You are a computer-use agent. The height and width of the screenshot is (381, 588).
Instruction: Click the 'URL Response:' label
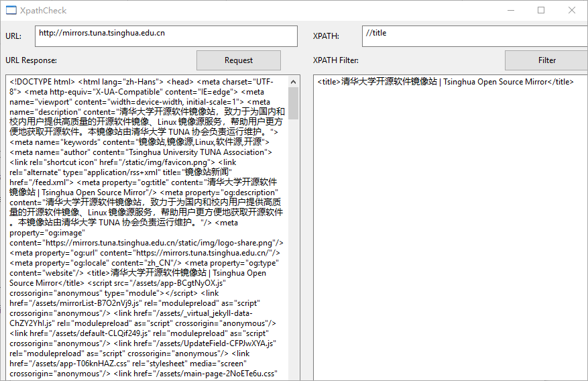31,60
